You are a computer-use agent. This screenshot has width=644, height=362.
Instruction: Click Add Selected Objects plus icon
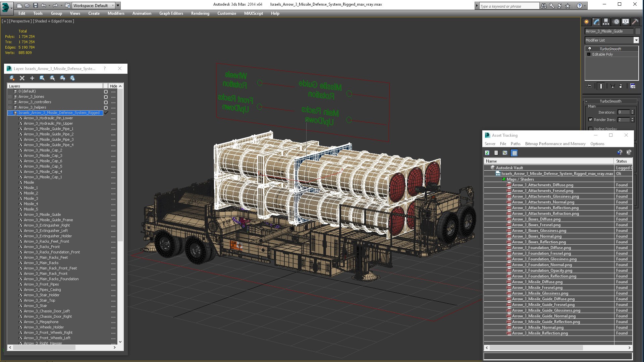click(x=32, y=78)
